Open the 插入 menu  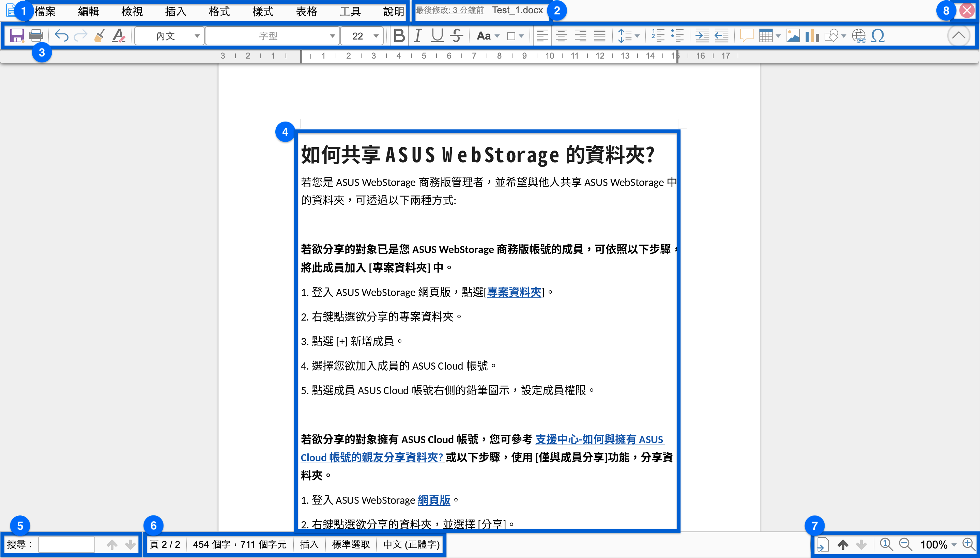point(175,12)
